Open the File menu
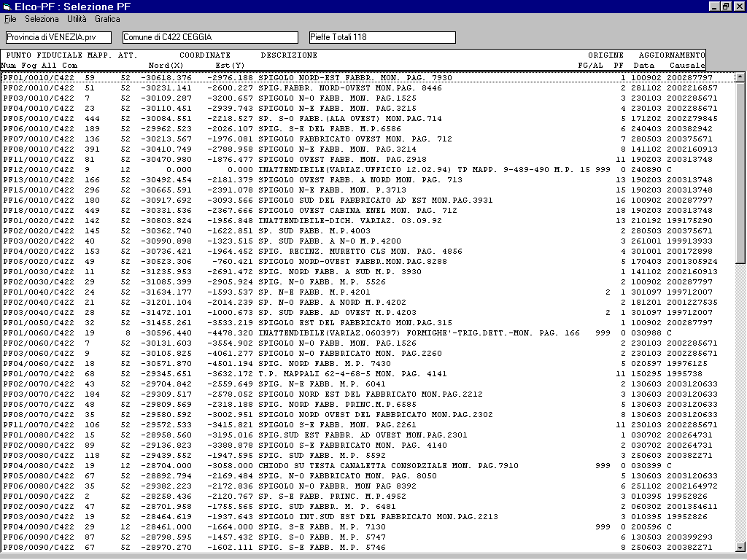The height and width of the screenshot is (560, 747). pos(10,19)
